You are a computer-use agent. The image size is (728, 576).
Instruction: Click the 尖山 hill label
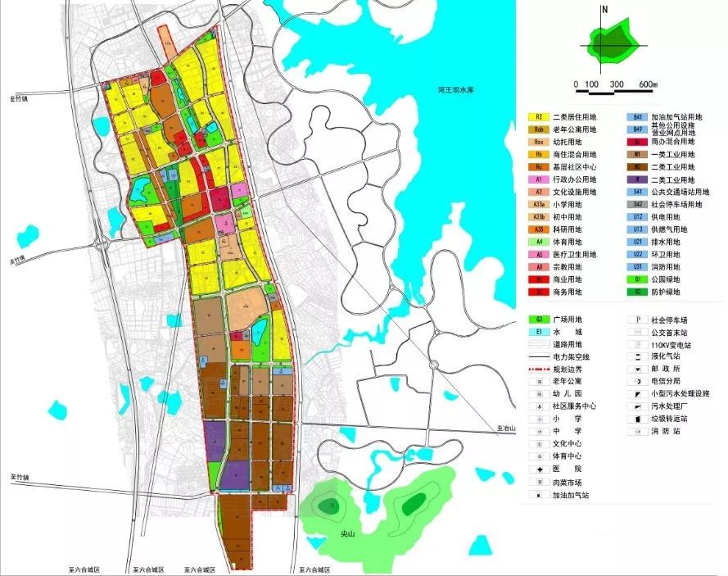click(347, 534)
